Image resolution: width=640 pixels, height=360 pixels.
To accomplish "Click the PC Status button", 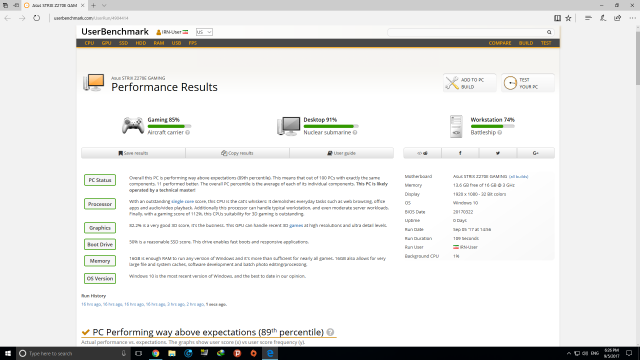I will click(100, 180).
